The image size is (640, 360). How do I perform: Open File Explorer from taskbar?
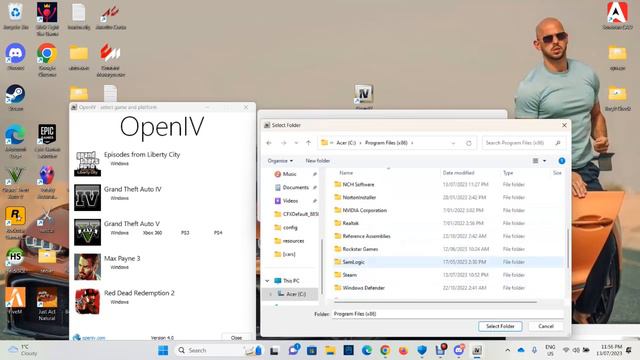click(330, 350)
